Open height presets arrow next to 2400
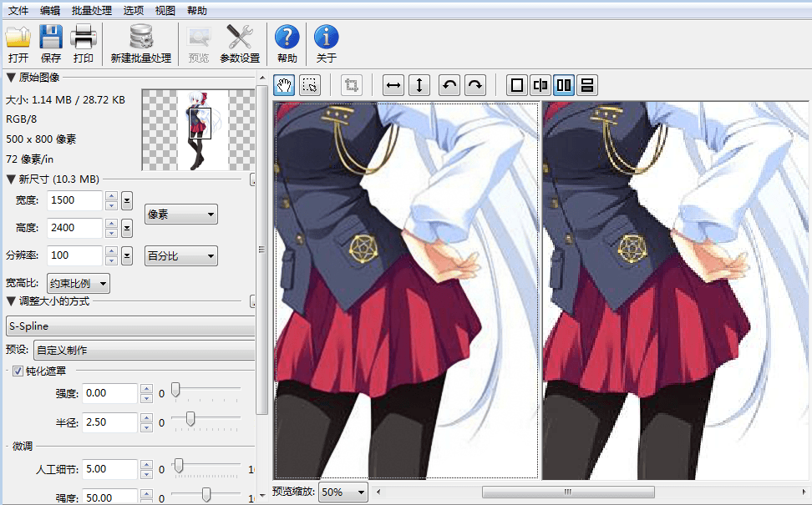The width and height of the screenshot is (812, 505). [127, 228]
